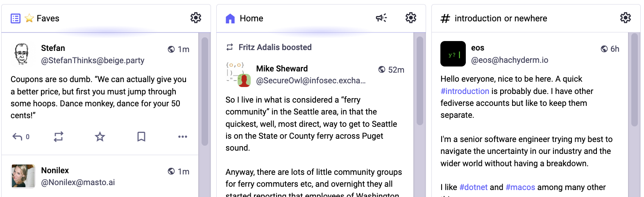
Task: Select the Faves column header title
Action: coord(48,18)
